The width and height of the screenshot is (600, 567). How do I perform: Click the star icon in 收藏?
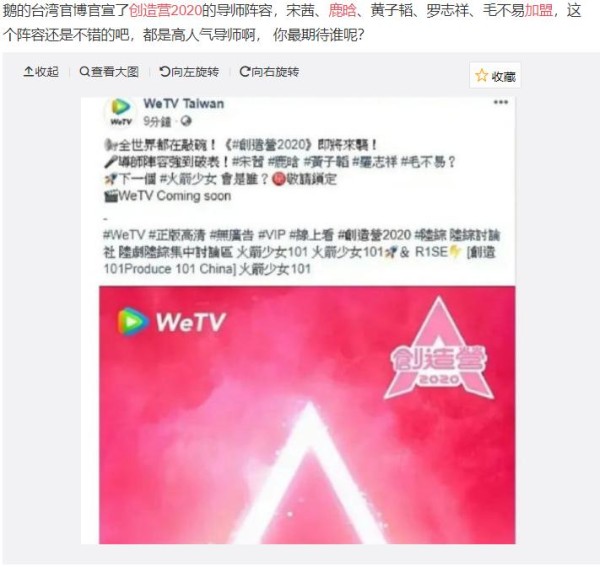pyautogui.click(x=481, y=75)
